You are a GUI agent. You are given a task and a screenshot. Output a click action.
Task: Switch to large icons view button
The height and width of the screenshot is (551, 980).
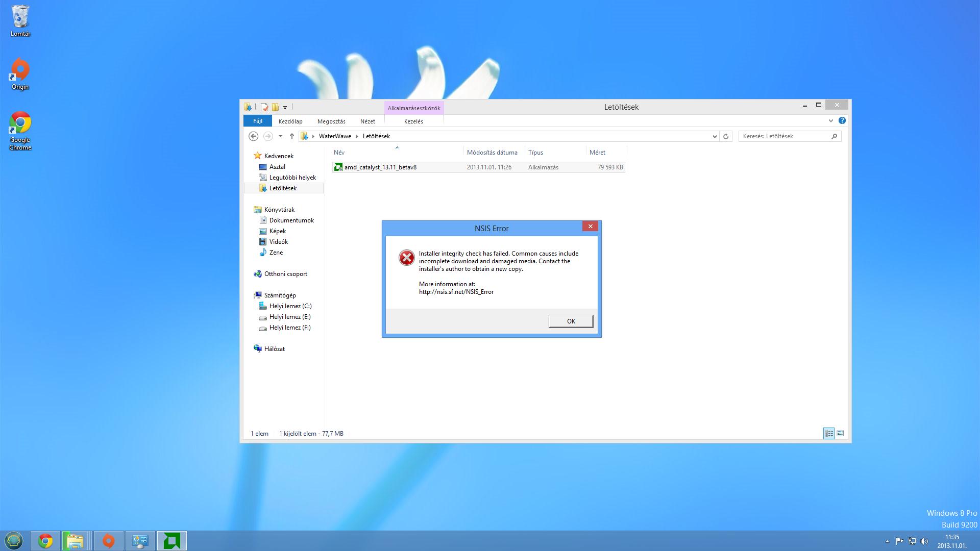[x=840, y=434]
